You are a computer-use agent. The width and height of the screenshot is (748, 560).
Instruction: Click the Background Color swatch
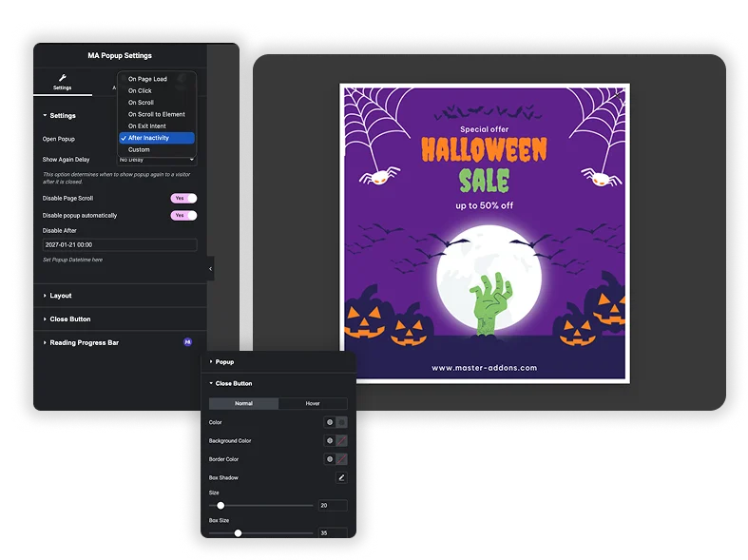point(341,441)
